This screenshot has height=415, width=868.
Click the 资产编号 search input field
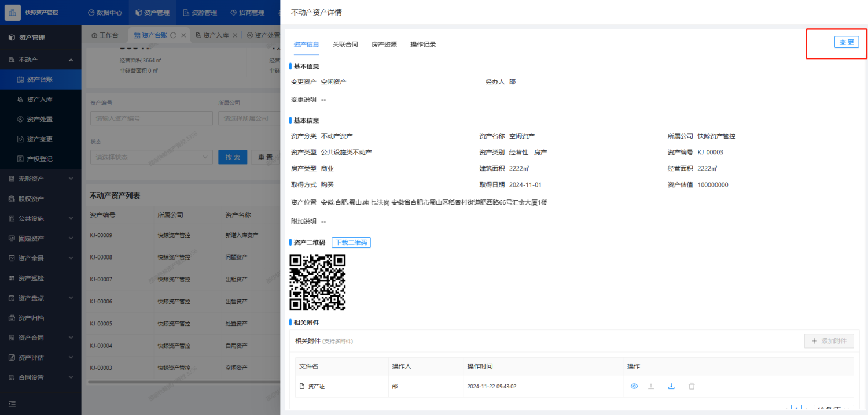click(x=152, y=118)
